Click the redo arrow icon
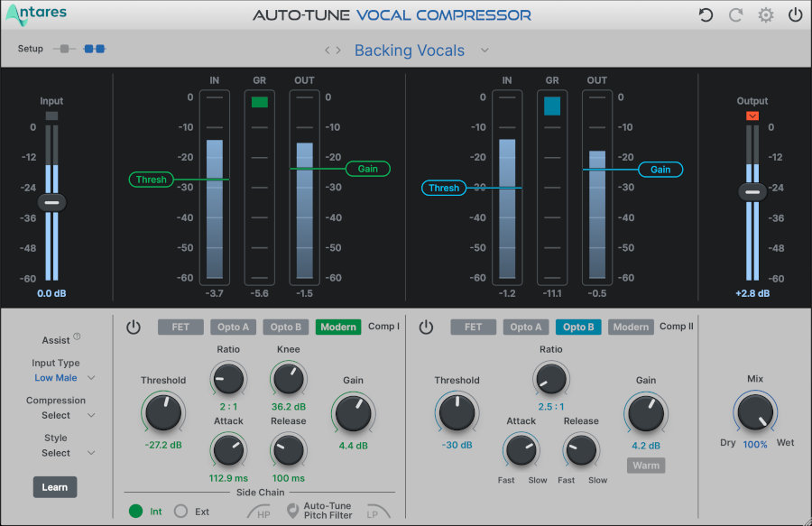812x526 pixels. coord(734,14)
